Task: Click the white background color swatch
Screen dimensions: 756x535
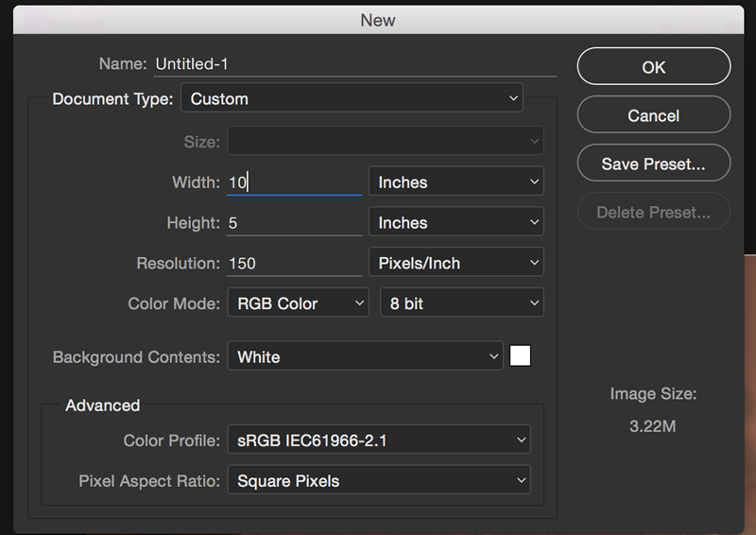Action: pyautogui.click(x=521, y=356)
